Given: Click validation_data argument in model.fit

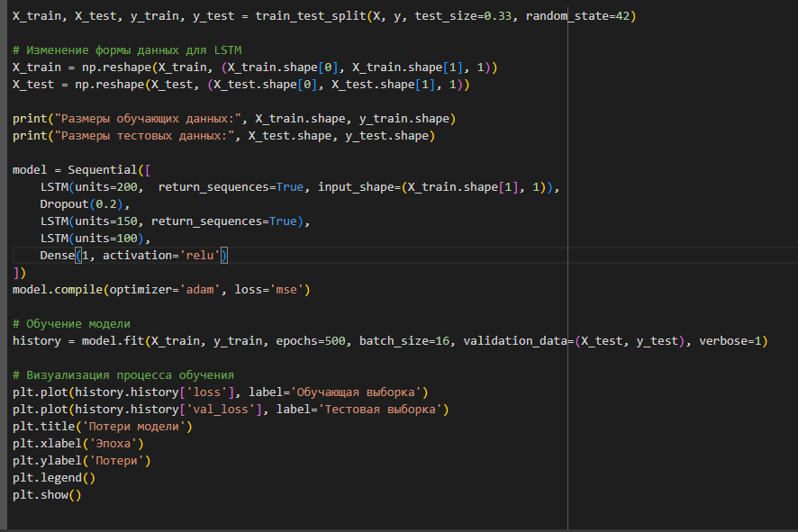Looking at the screenshot, I should [x=574, y=341].
